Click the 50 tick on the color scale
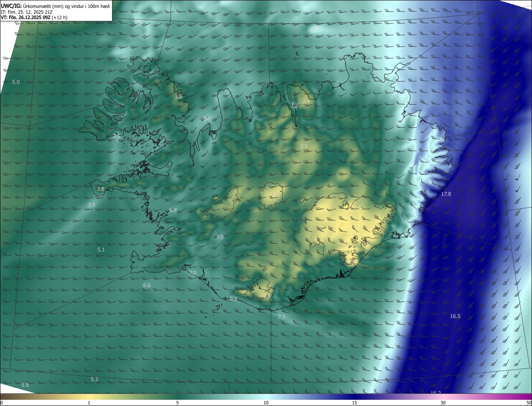 [x=529, y=403]
